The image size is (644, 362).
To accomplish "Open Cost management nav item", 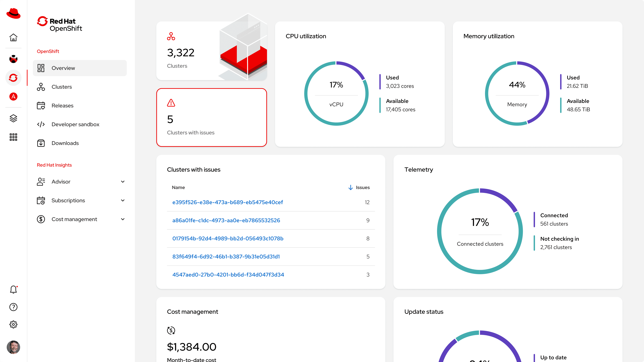I will (80, 219).
